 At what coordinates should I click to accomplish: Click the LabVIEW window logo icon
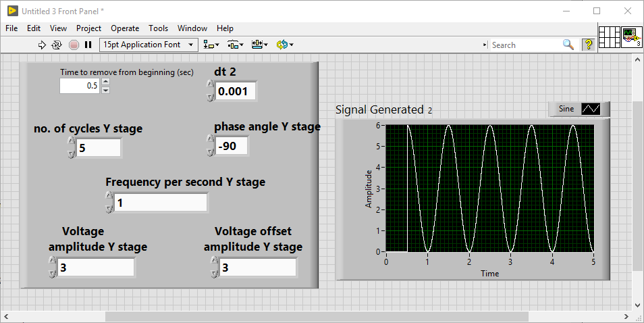pos(12,11)
